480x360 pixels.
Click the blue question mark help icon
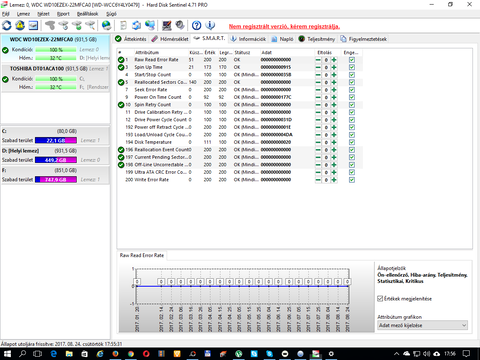click(197, 25)
